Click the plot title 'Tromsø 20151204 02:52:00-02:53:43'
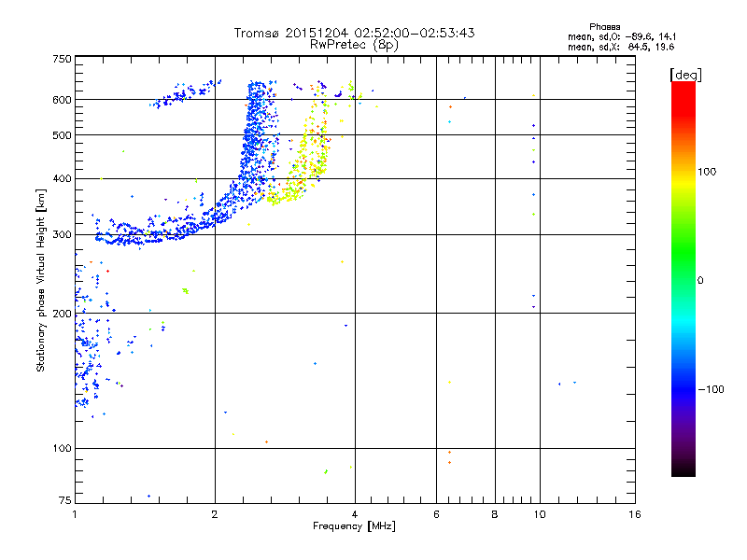This screenshot has height=560, width=747. click(x=354, y=33)
